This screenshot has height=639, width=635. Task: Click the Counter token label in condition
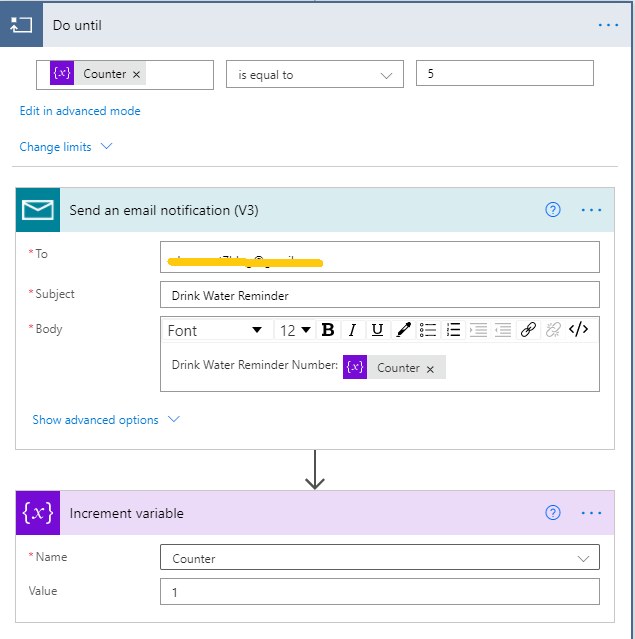pos(105,74)
